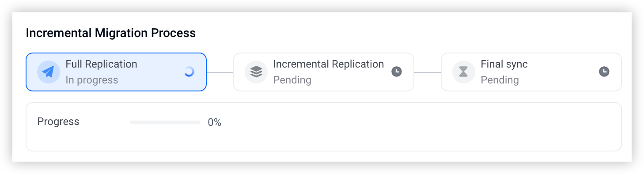Click connector line between Full and Incremental Replication

click(x=220, y=72)
